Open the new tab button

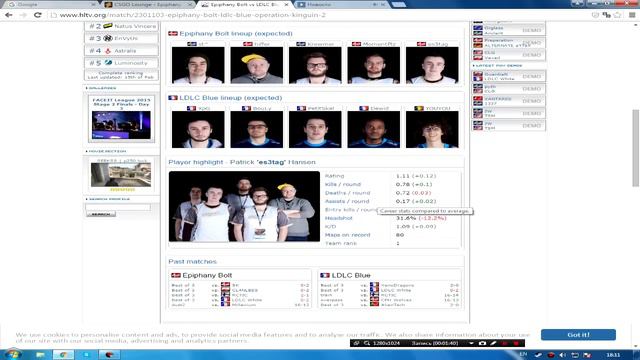[399, 4]
